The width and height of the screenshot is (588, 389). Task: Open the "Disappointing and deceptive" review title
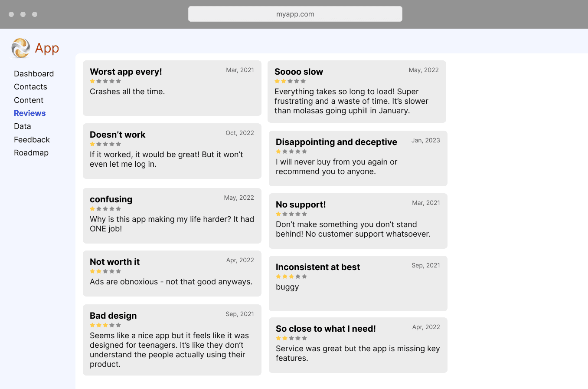(x=336, y=142)
